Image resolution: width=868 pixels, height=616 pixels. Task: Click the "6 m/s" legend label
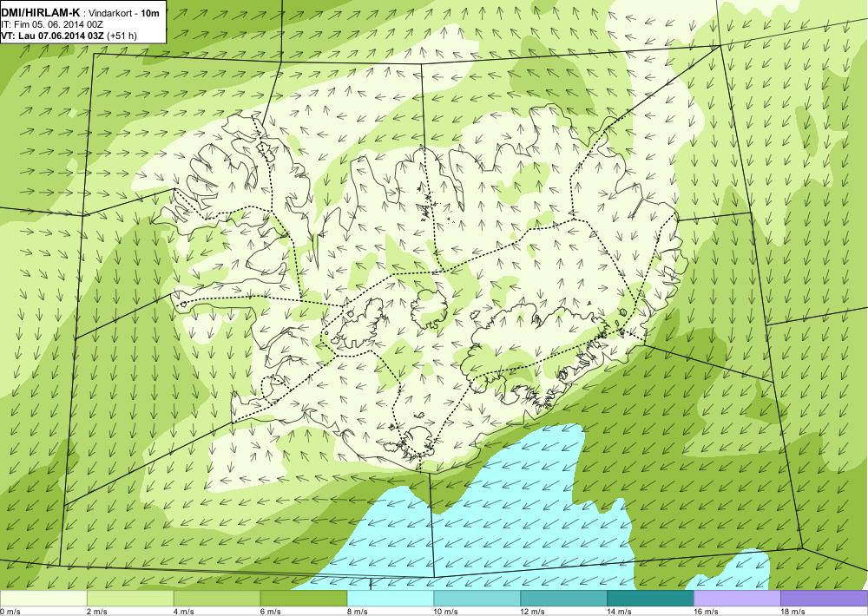270,612
